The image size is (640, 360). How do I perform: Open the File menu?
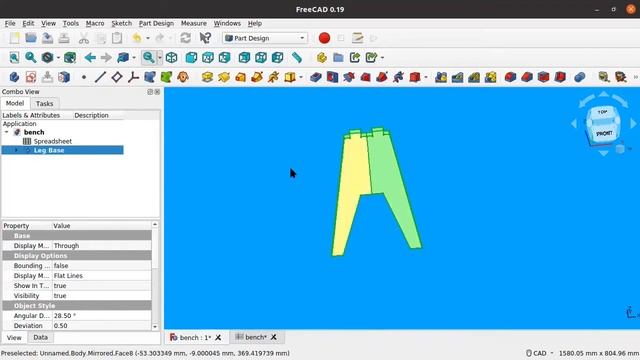[x=10, y=23]
